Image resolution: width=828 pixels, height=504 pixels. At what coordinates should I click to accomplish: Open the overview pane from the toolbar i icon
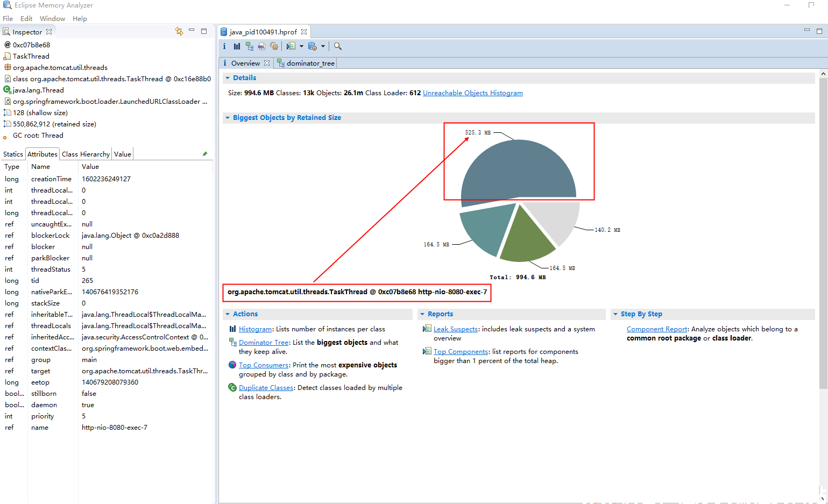click(x=224, y=46)
